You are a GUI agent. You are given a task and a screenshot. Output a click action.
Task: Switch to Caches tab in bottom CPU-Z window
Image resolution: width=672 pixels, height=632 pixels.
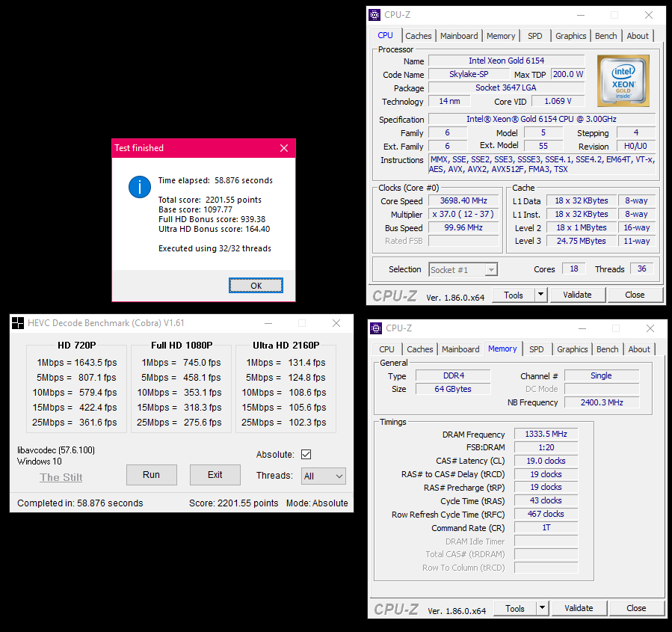click(419, 349)
